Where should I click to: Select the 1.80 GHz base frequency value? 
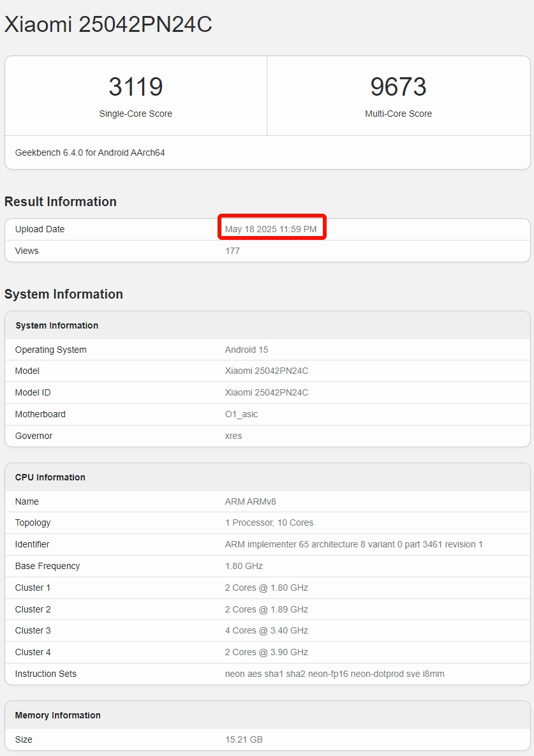tap(244, 566)
